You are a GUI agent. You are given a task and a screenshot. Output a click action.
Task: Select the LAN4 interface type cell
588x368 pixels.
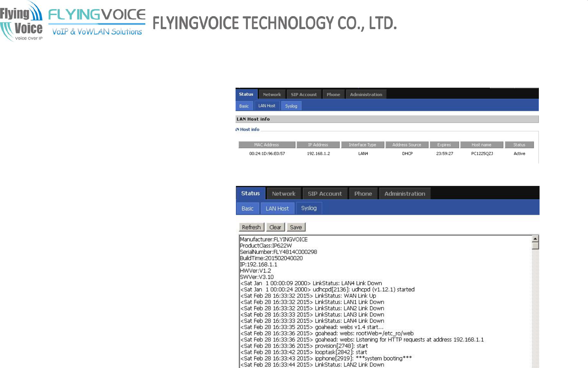(363, 154)
